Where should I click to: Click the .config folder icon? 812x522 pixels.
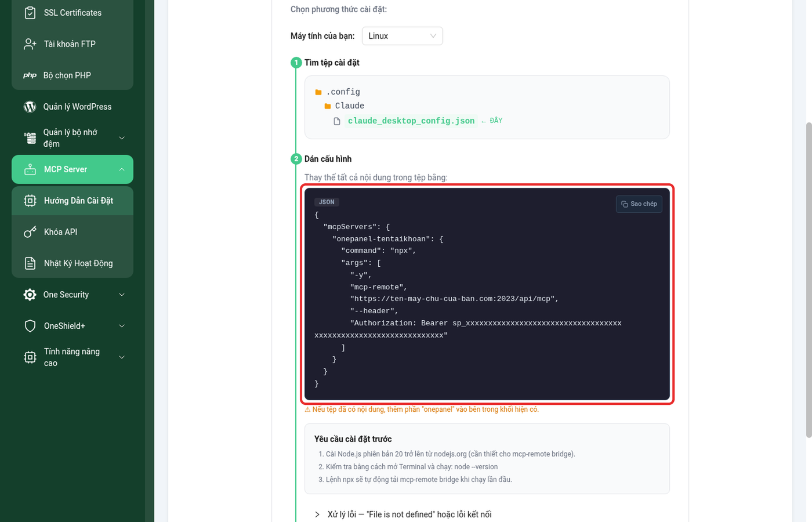(318, 92)
